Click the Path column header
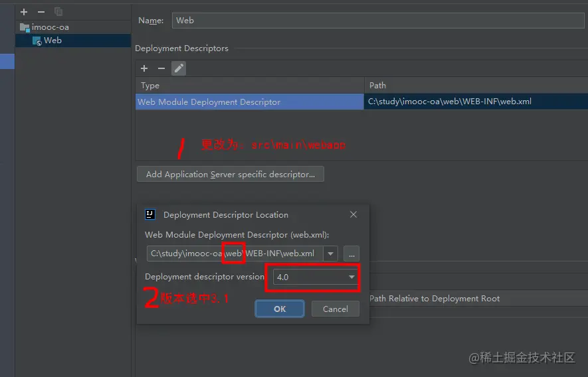This screenshot has height=377, width=588. tap(476, 86)
